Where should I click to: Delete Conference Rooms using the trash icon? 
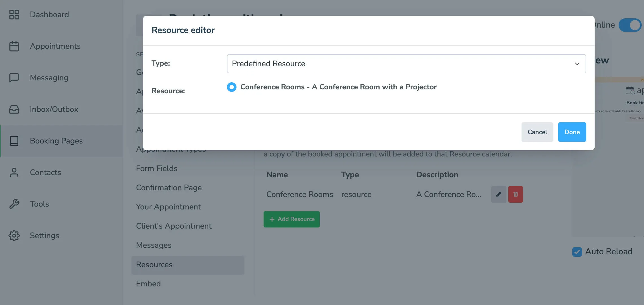tap(515, 194)
